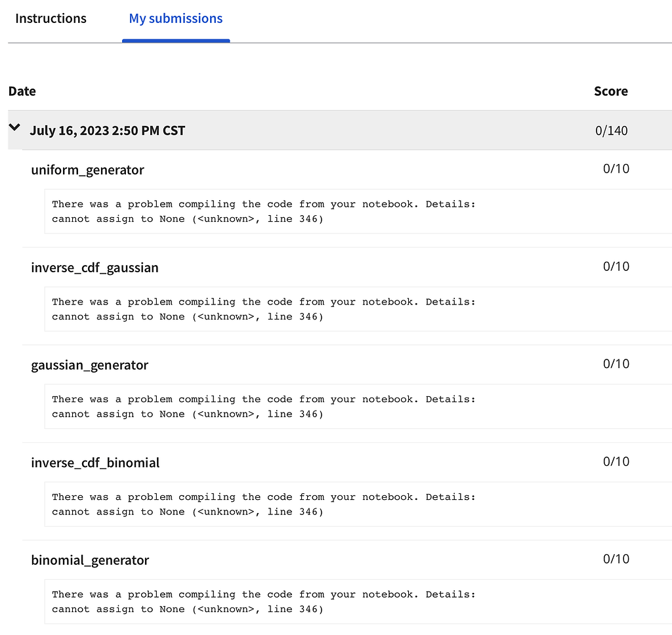Click the gaussian_generator 0/10 score

tap(616, 364)
